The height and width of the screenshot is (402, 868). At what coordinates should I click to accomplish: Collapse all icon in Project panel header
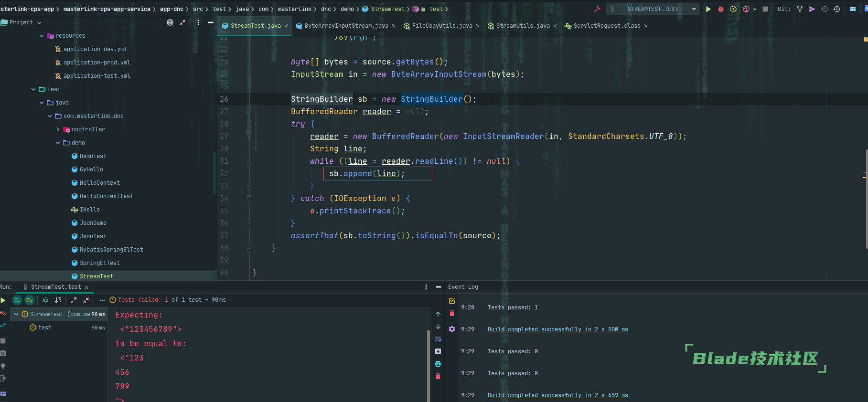[x=182, y=22]
